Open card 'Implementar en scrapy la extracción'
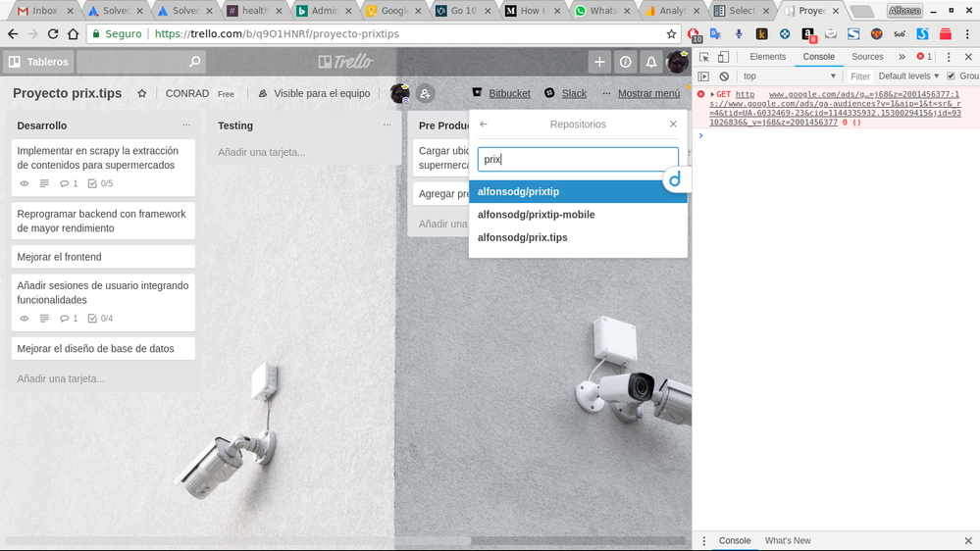The width and height of the screenshot is (980, 551). click(x=103, y=167)
